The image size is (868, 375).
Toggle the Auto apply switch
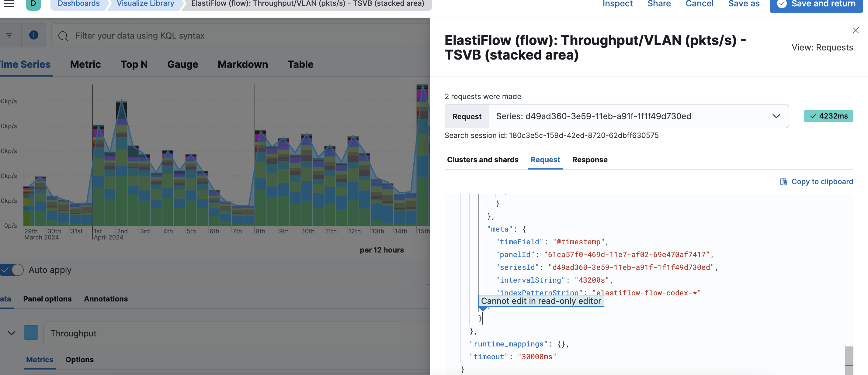point(12,270)
